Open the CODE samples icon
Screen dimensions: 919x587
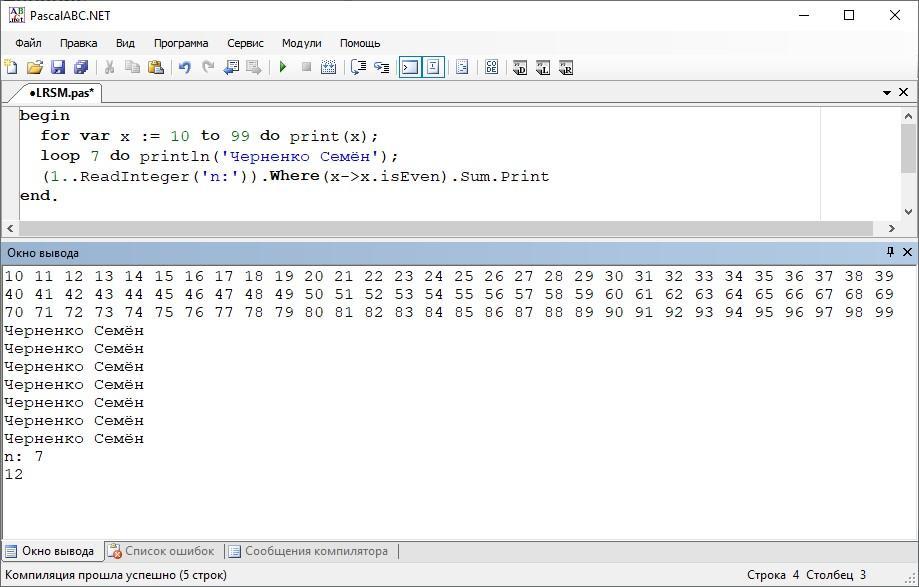point(491,67)
